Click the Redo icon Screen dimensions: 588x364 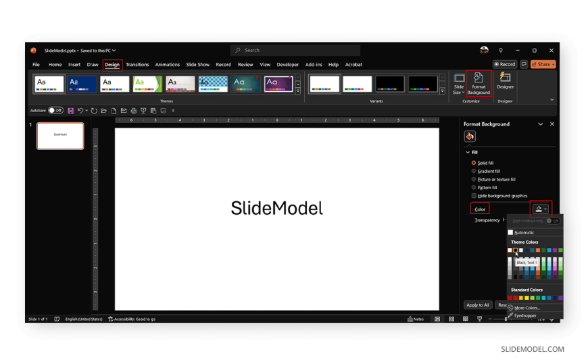coord(94,111)
